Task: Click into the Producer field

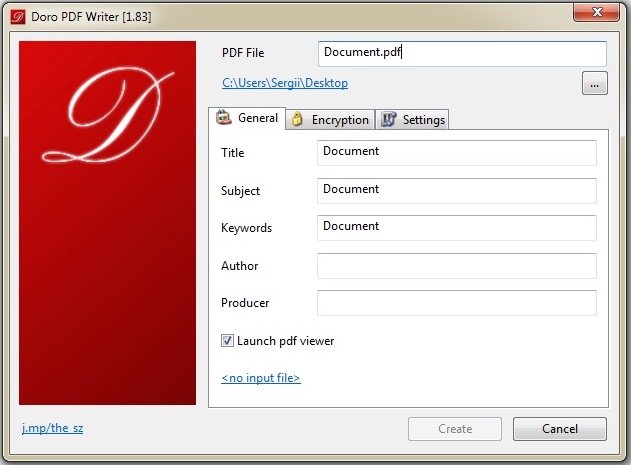Action: 457,303
